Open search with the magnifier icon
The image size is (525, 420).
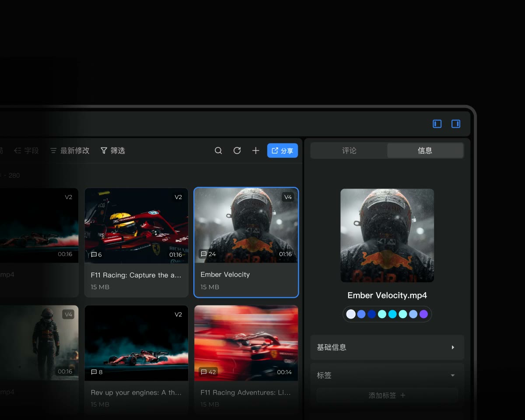pyautogui.click(x=218, y=150)
